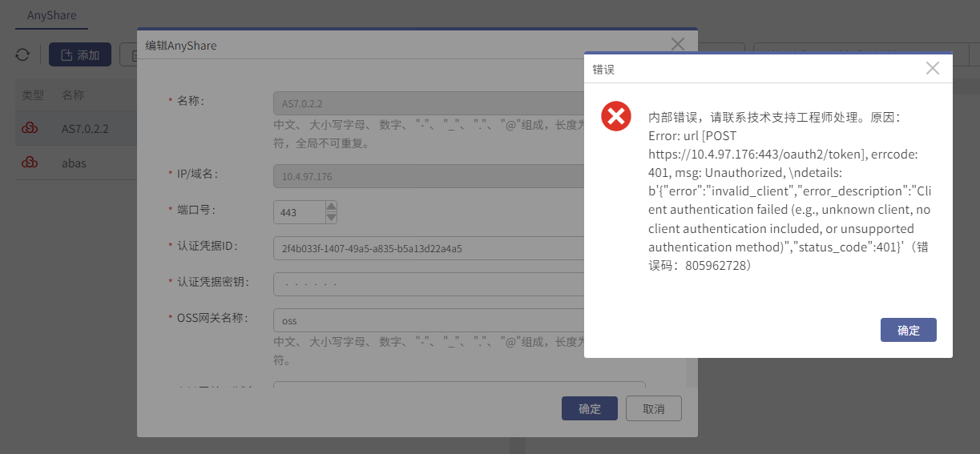Close the 编辑AnyShare dialog with X
The image size is (980, 454).
[x=678, y=44]
